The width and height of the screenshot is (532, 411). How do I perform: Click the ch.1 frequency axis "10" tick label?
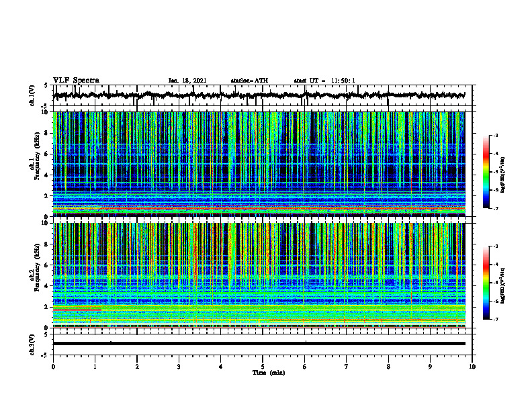pos(44,112)
